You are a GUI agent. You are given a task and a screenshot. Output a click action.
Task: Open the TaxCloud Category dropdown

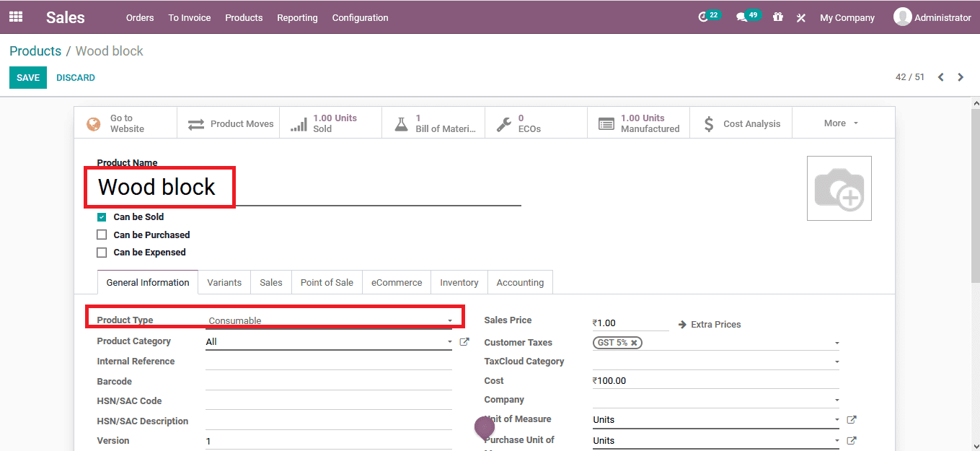click(716, 361)
